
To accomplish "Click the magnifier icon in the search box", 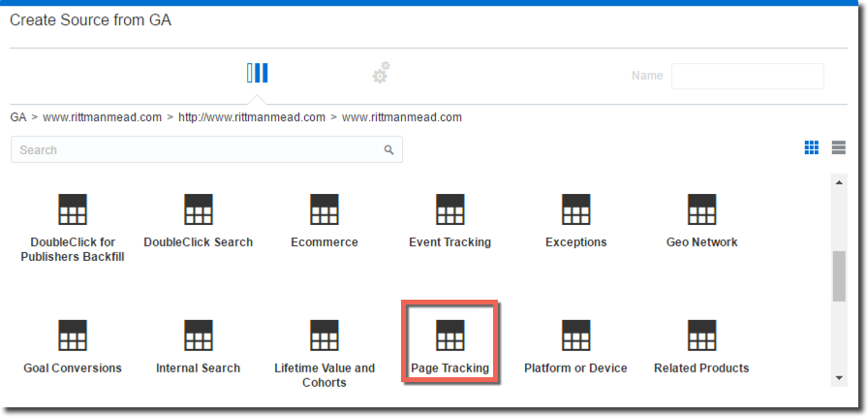I will tap(389, 149).
